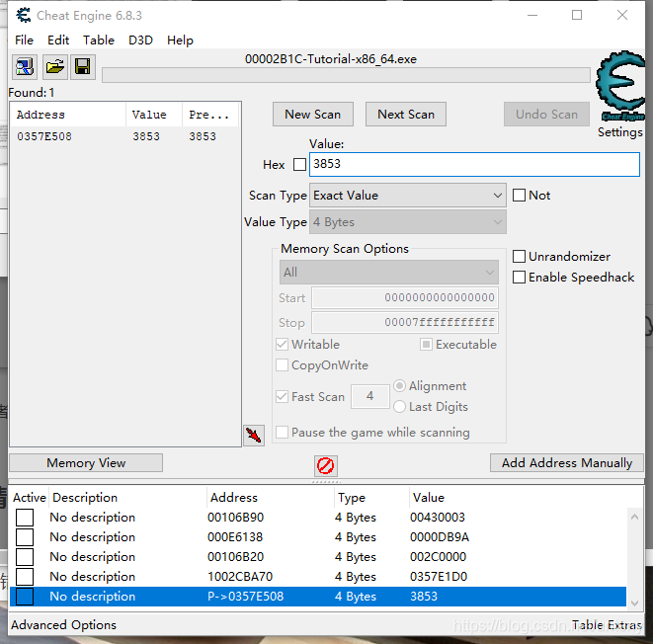Click the Active column header

30,498
